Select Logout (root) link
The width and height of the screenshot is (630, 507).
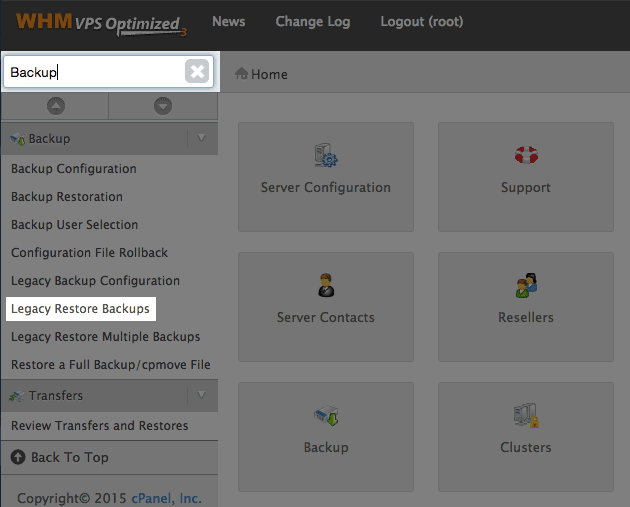point(422,22)
